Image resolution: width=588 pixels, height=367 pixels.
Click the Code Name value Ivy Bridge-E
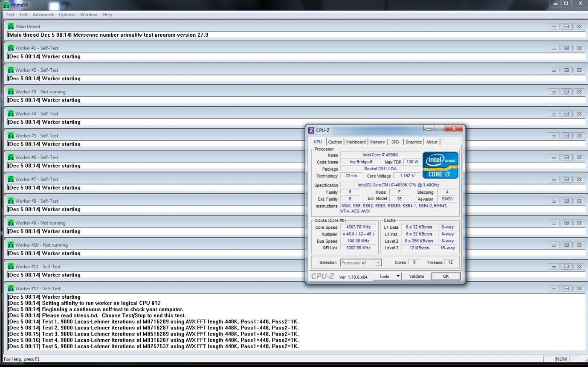(361, 162)
